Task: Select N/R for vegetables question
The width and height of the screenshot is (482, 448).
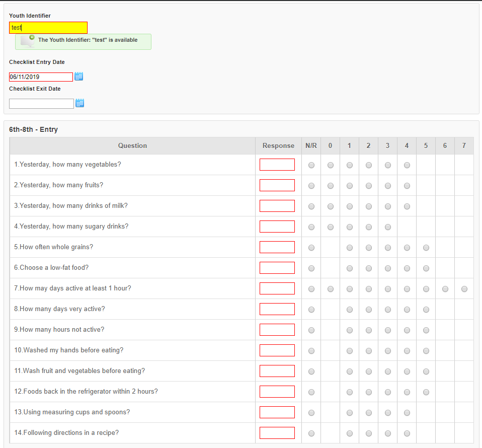Action: [311, 165]
